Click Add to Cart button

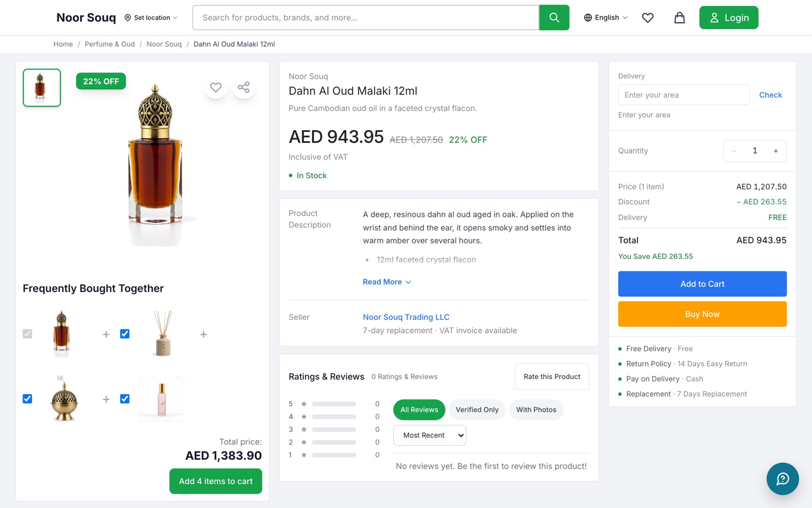point(702,284)
